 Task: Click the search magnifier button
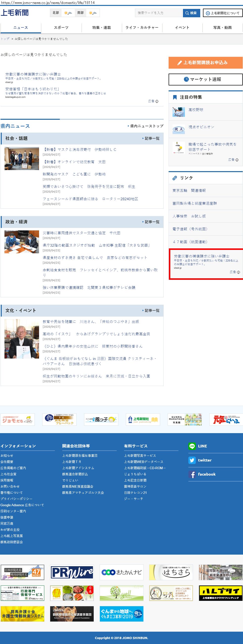(191, 13)
